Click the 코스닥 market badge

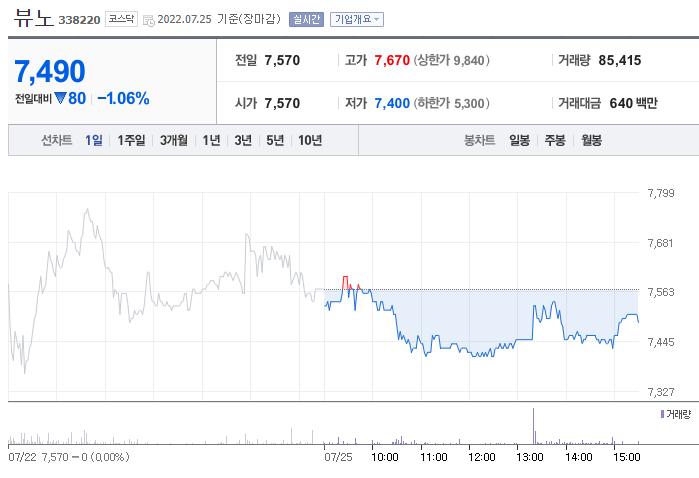point(121,19)
